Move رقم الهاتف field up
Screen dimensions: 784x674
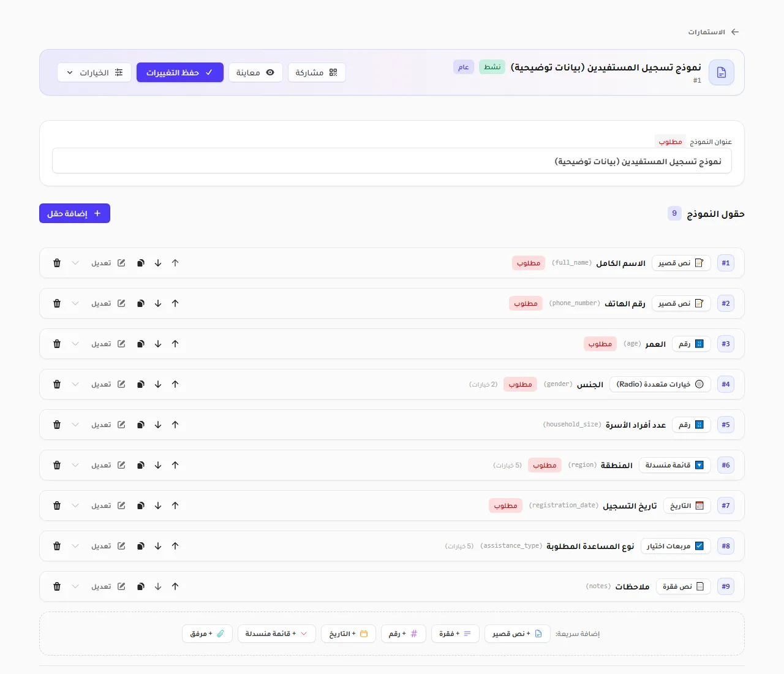175,303
